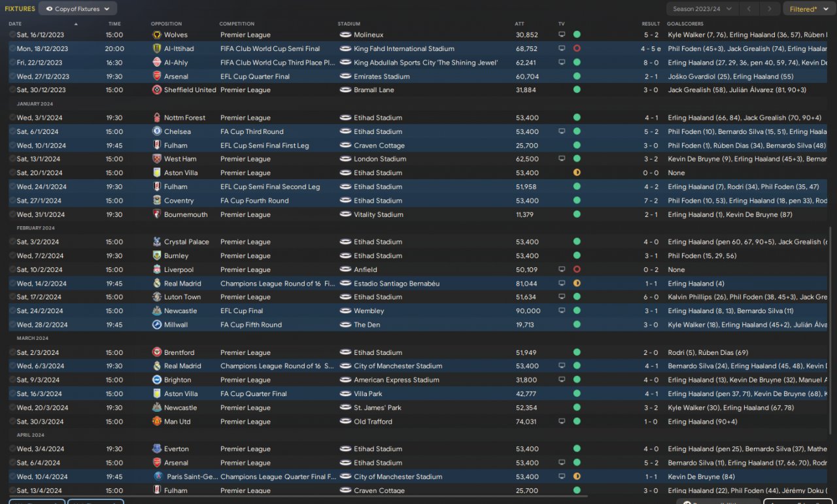Click the Luton Town club badge
The image size is (837, 504).
(x=157, y=297)
